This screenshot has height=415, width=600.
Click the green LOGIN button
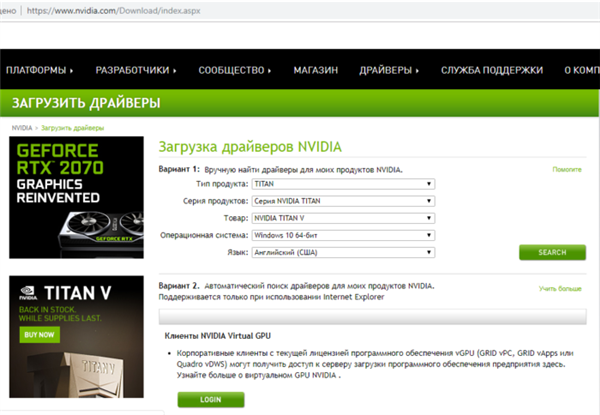point(211,399)
